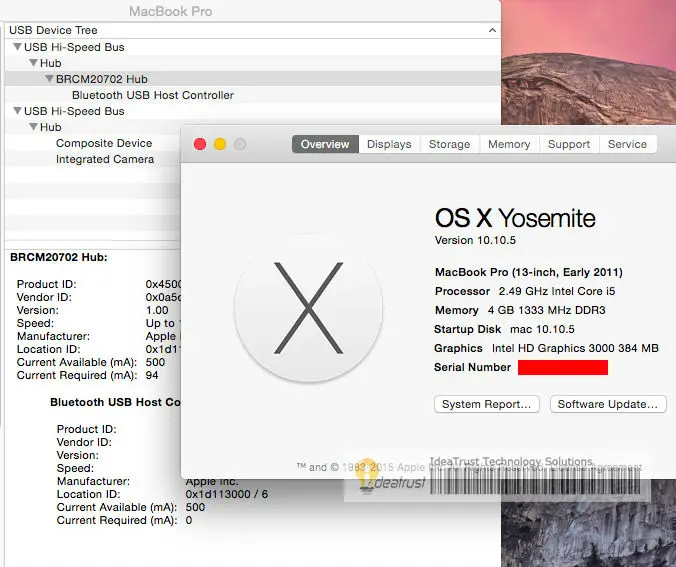Click the OS X Yosemite heading
Screen dimensions: 676x567
point(515,218)
